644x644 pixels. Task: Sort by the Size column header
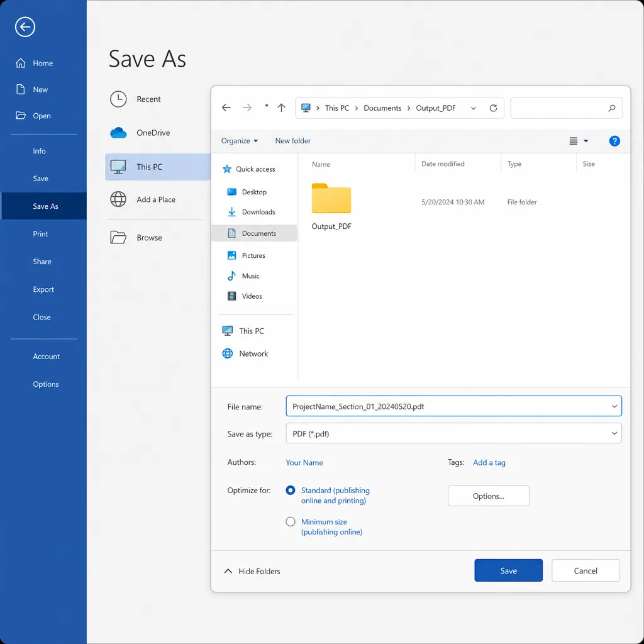coord(589,164)
